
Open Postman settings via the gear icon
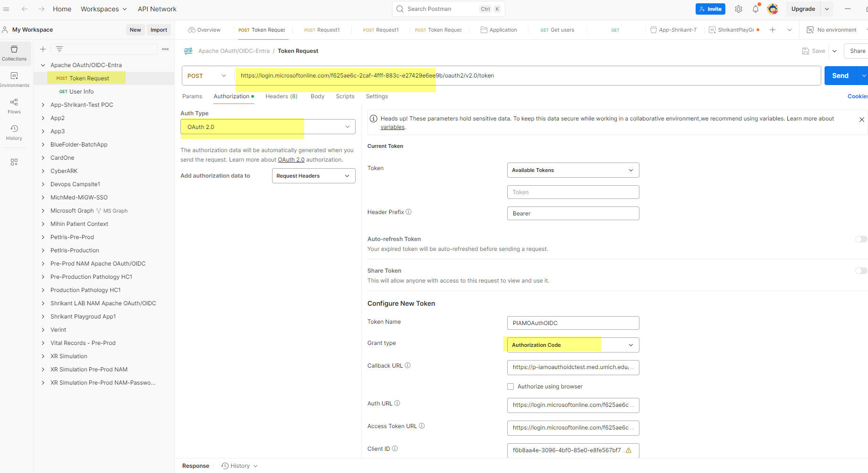point(738,9)
